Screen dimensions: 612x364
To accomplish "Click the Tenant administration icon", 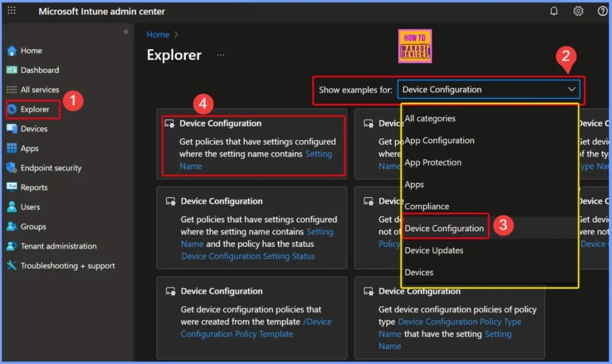I will tap(12, 246).
